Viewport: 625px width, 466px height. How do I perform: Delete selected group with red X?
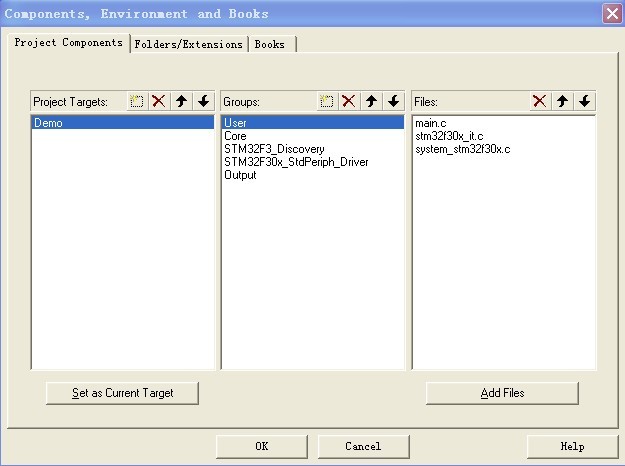(348, 101)
